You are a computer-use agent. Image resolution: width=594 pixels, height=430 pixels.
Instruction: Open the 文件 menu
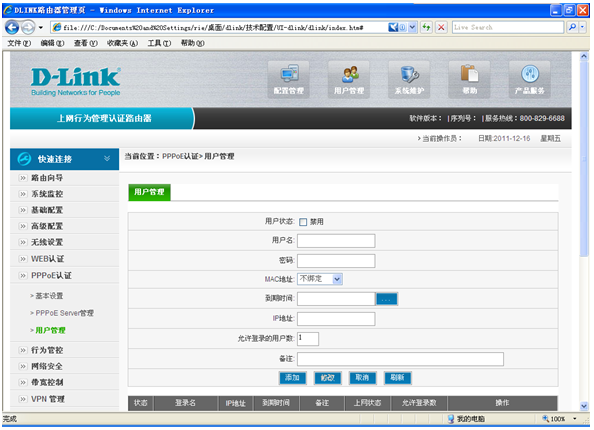click(x=19, y=43)
